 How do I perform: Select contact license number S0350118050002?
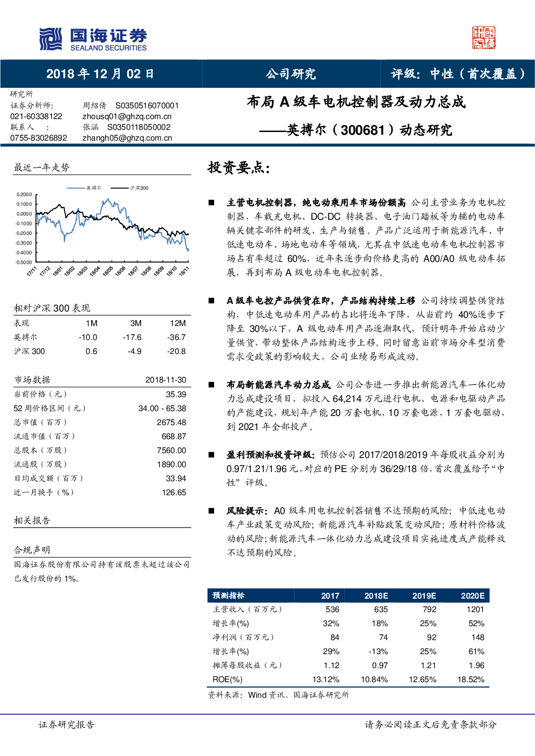(139, 127)
